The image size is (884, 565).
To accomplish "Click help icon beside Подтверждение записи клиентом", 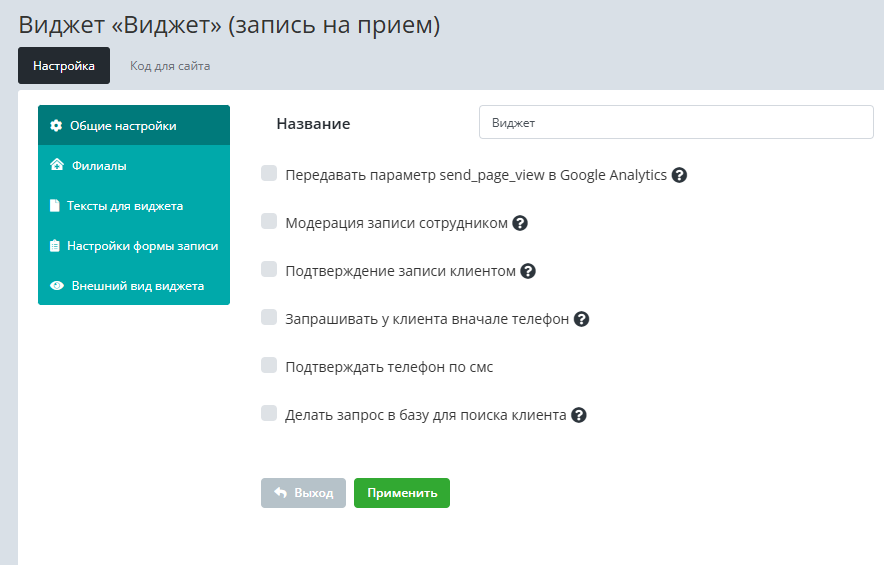I will coord(528,271).
